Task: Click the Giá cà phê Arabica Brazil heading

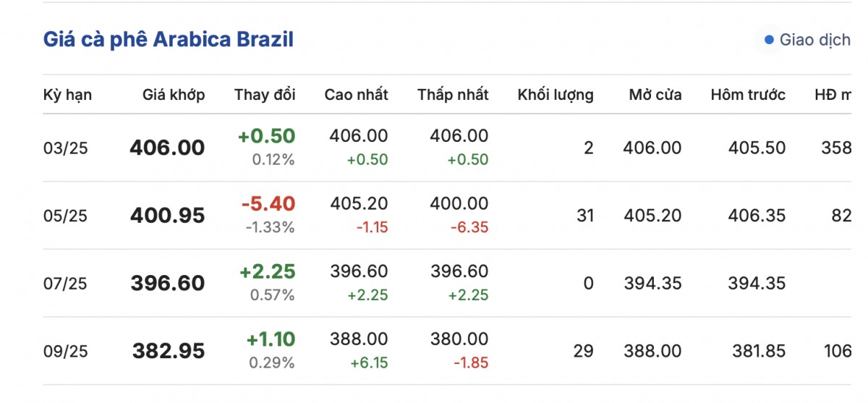Action: [169, 39]
